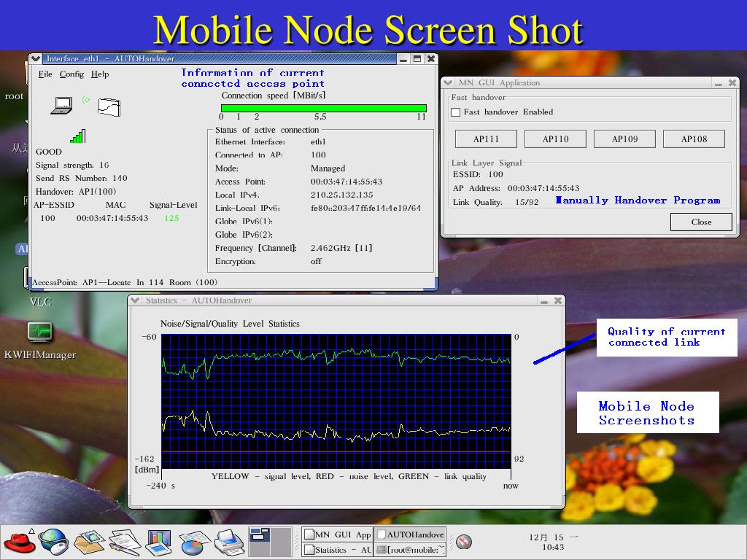Open the Red Hat main menu
This screenshot has width=747, height=560.
click(x=20, y=542)
